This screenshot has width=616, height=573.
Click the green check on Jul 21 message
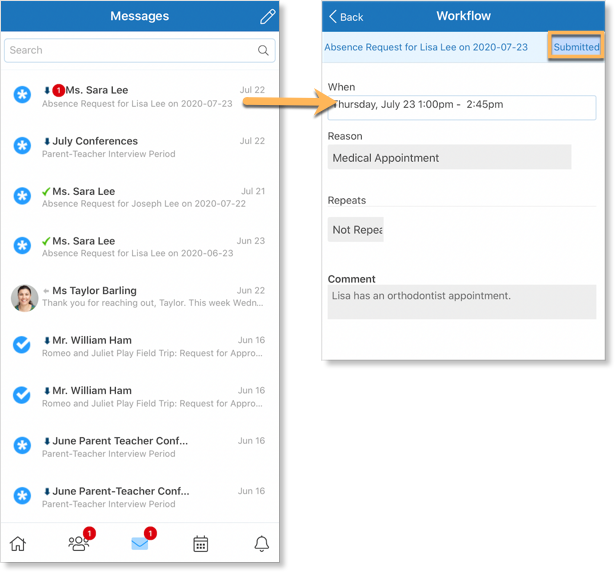(46, 191)
